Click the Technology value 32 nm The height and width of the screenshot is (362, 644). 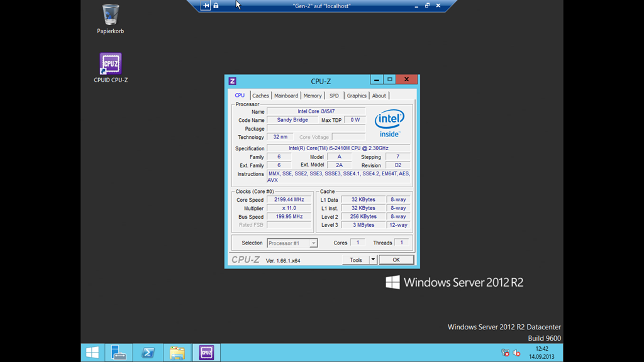tap(280, 137)
